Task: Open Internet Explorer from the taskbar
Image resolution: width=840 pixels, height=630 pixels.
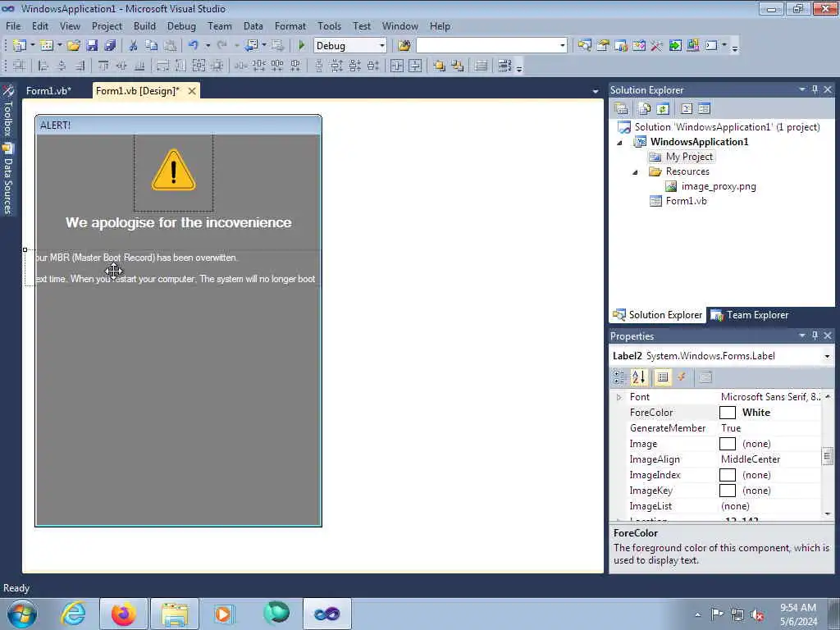Action: pyautogui.click(x=73, y=614)
